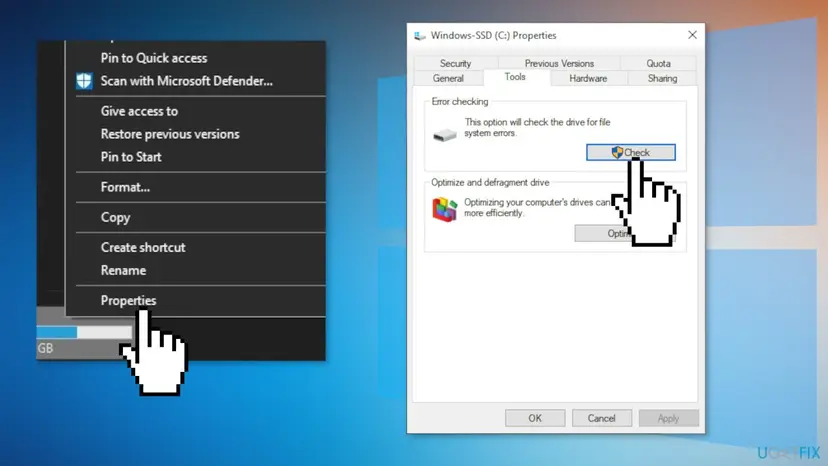Open the Sharing tab

[x=663, y=78]
